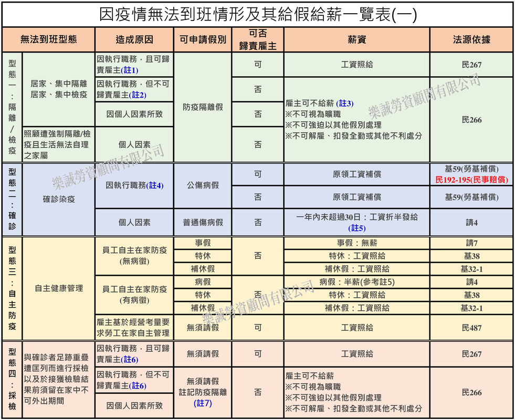The height and width of the screenshot is (420, 515).
Task: Select the 確診染疫 cell
Action: click(59, 199)
